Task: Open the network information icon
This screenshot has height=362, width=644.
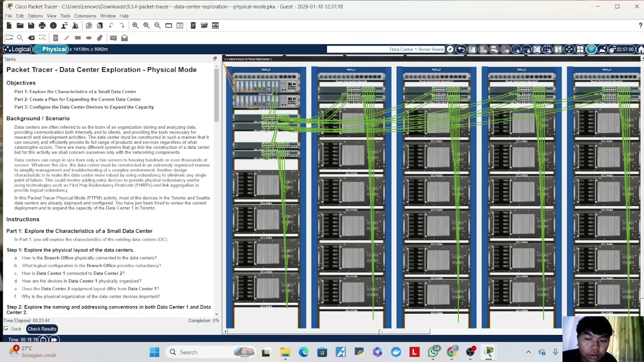Action: (x=53, y=26)
